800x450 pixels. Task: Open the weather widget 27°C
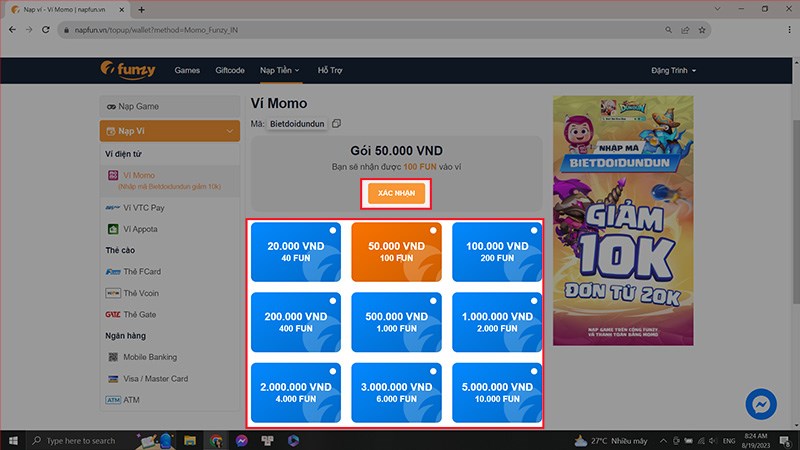point(611,441)
